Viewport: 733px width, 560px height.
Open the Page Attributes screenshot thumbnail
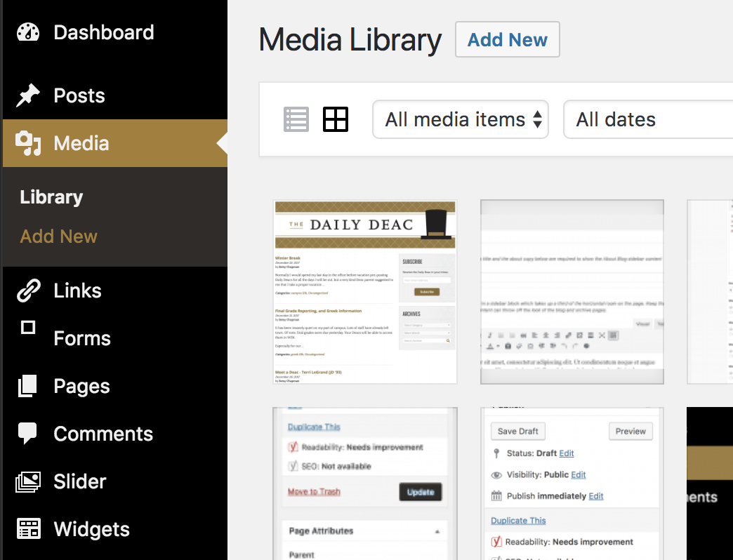(365, 484)
